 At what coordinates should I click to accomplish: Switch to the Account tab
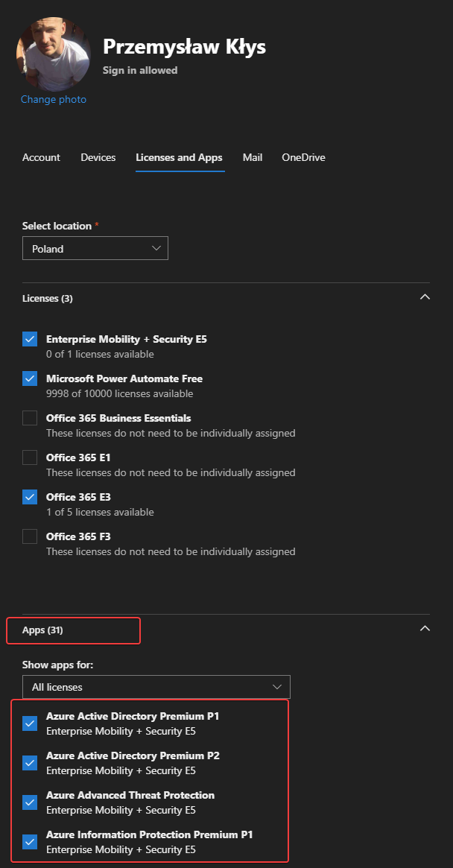(x=41, y=157)
